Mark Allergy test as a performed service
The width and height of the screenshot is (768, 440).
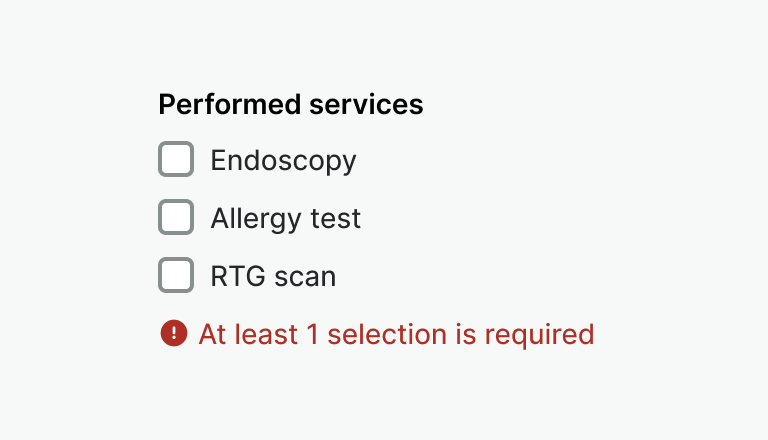click(176, 218)
